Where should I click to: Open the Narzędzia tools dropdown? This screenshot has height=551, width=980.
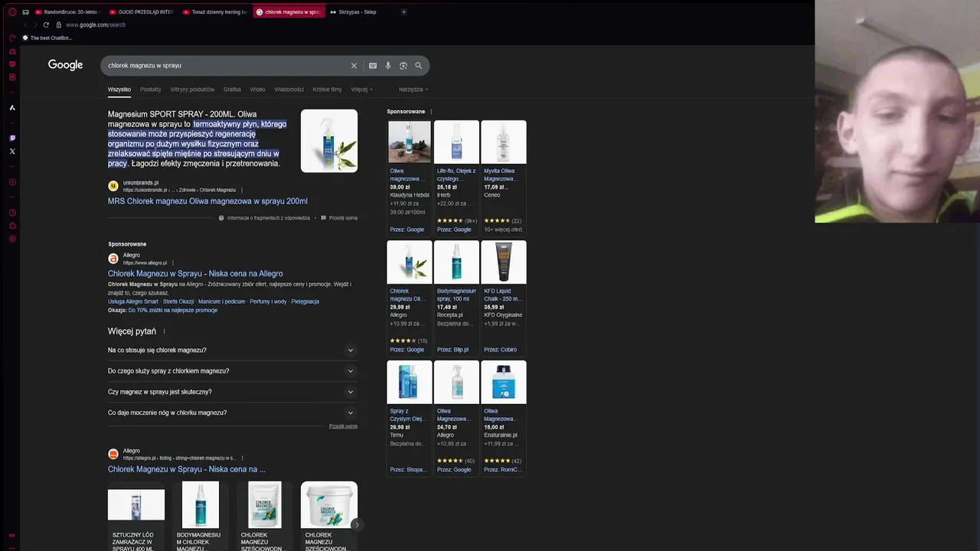tap(413, 90)
